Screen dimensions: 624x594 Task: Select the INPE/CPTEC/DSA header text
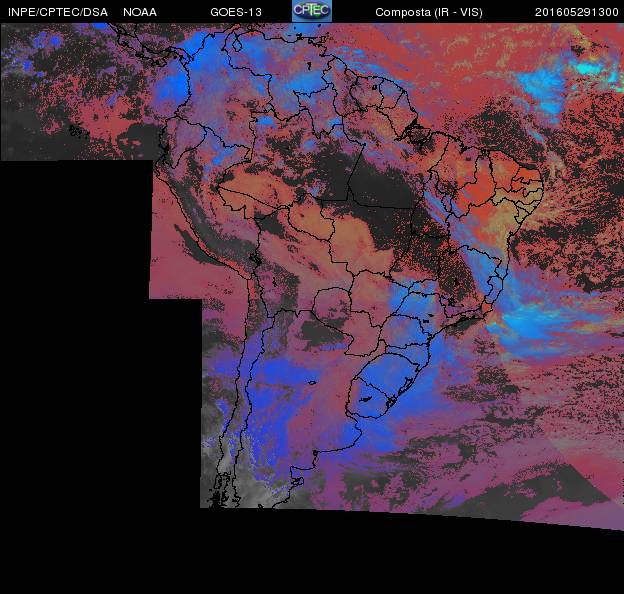tap(58, 12)
